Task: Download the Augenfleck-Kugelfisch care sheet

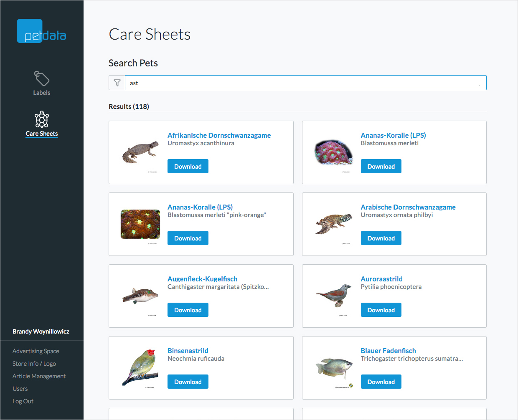Action: tap(188, 309)
